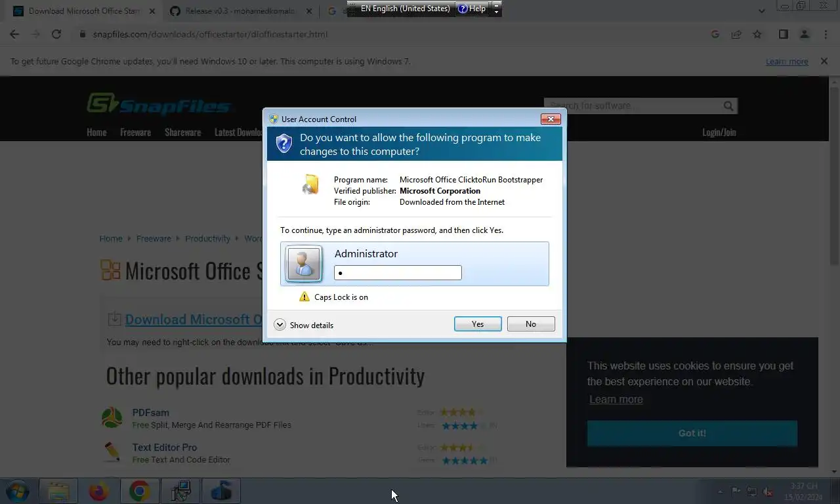Click Home in the breadcrumb trail
Screen dimensions: 840x504
pyautogui.click(x=111, y=238)
